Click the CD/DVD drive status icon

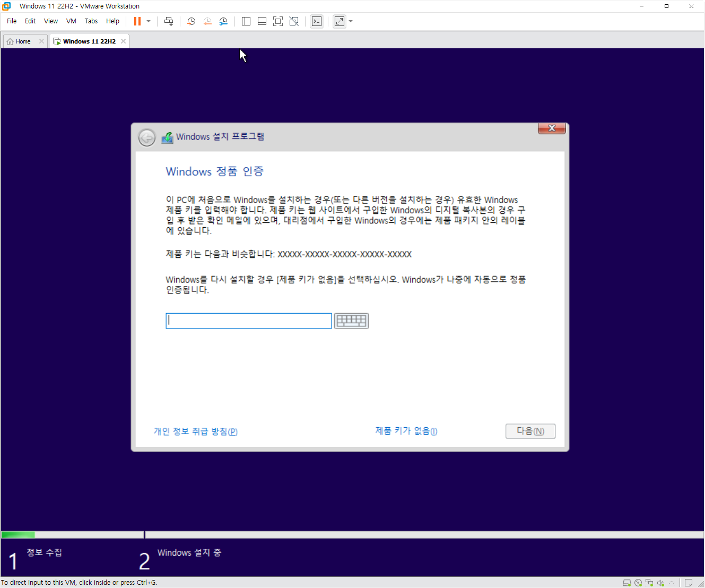tap(638, 583)
